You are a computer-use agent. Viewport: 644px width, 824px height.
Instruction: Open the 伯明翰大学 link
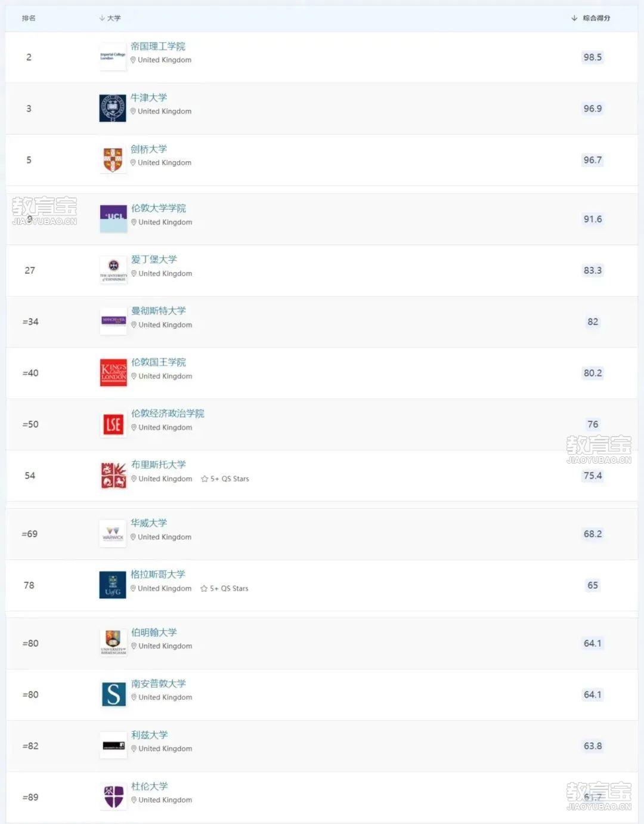tap(154, 632)
